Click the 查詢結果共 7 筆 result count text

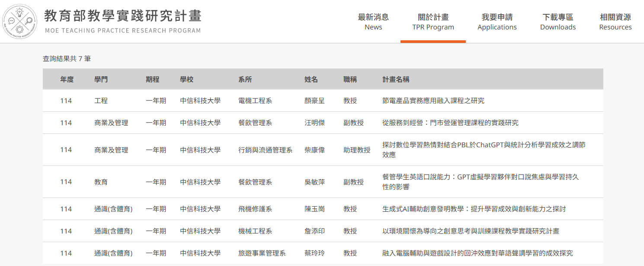pyautogui.click(x=67, y=58)
